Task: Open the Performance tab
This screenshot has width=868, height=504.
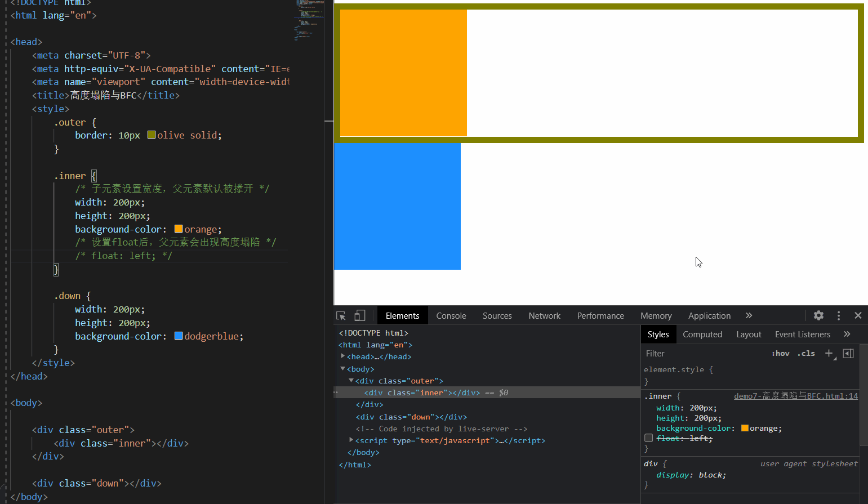Action: [600, 315]
